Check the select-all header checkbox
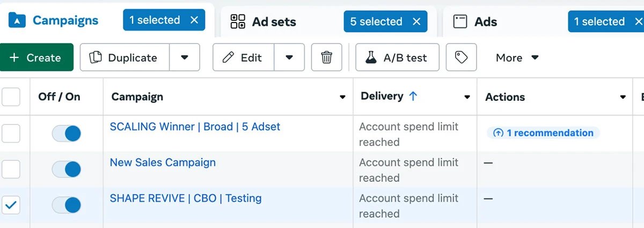The height and width of the screenshot is (228, 644). [x=11, y=97]
